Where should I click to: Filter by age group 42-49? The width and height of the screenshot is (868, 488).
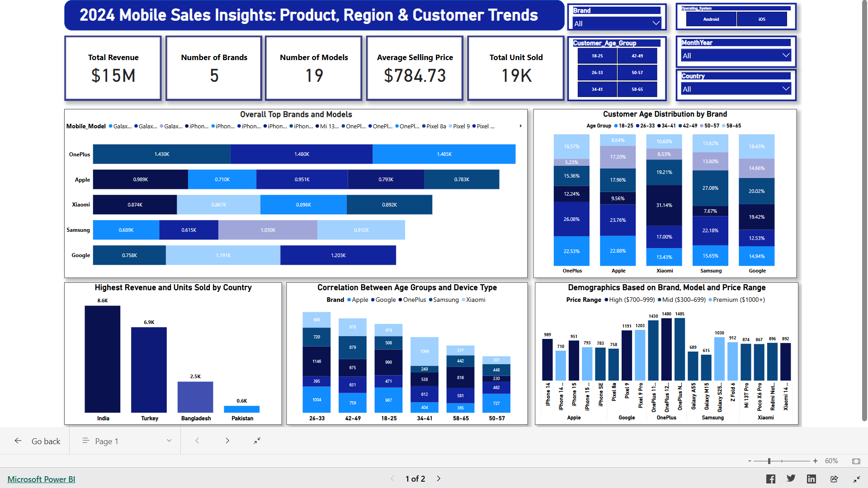pyautogui.click(x=637, y=56)
